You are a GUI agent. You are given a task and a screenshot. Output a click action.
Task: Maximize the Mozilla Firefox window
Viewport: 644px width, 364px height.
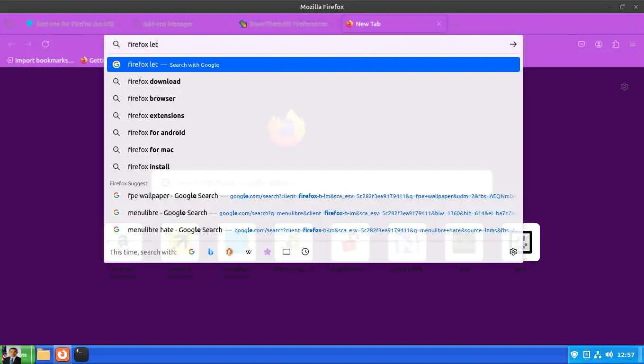tap(622, 7)
